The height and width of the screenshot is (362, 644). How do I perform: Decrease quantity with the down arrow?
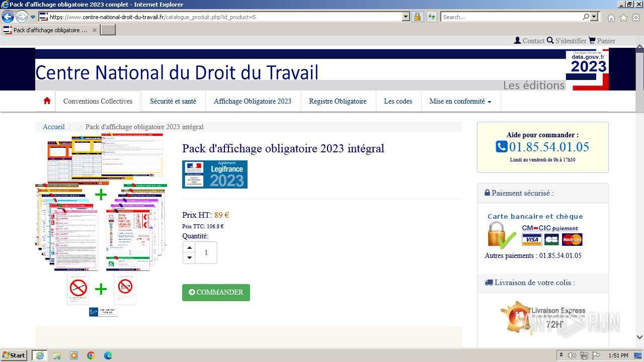[189, 258]
